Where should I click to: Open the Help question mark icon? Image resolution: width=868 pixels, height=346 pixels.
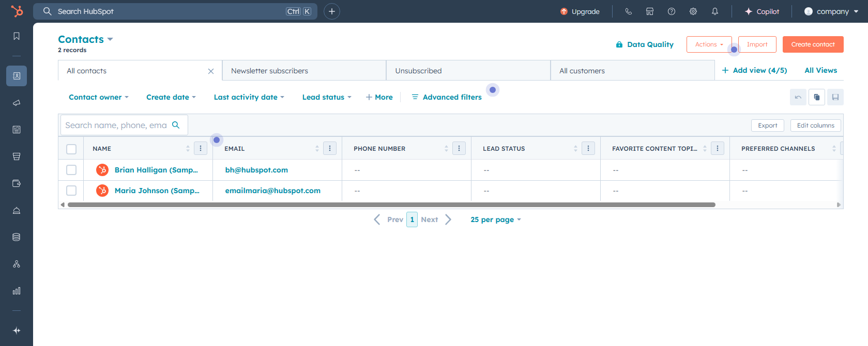click(672, 11)
